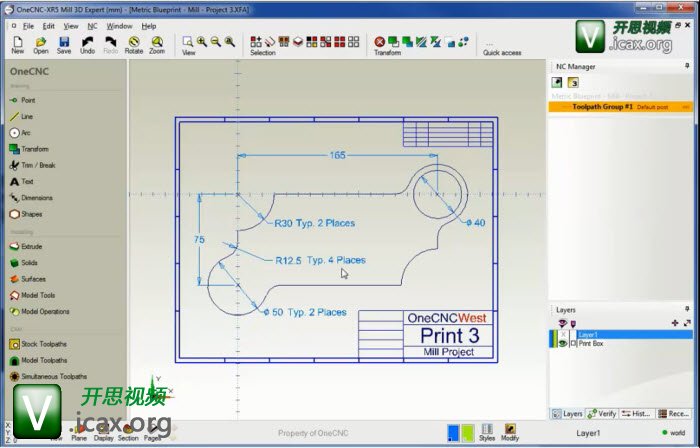The height and width of the screenshot is (448, 700).
Task: Click the first NC Manager icon
Action: [x=557, y=83]
